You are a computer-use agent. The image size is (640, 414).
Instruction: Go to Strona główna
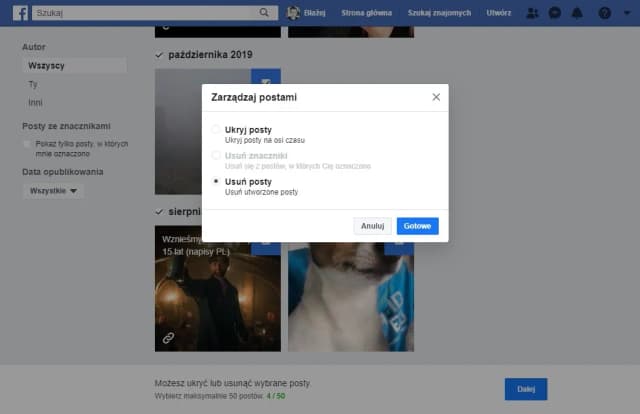tap(368, 13)
